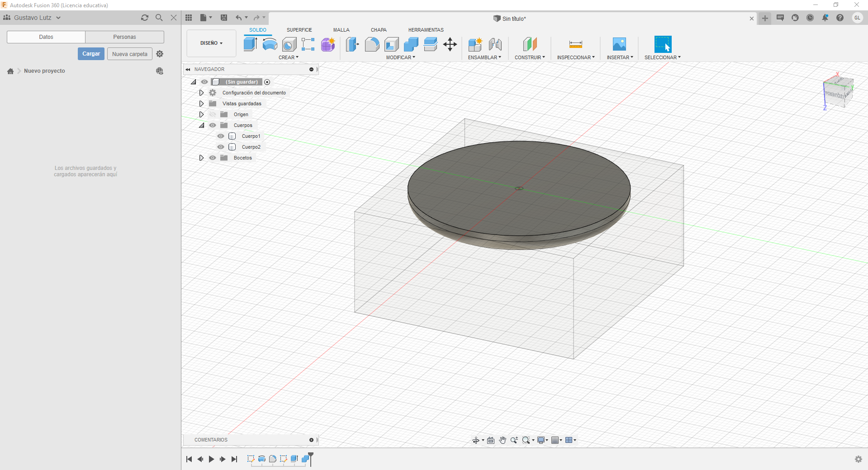The image size is (868, 470).
Task: Toggle visibility of Cuerpos folder
Action: point(213,125)
